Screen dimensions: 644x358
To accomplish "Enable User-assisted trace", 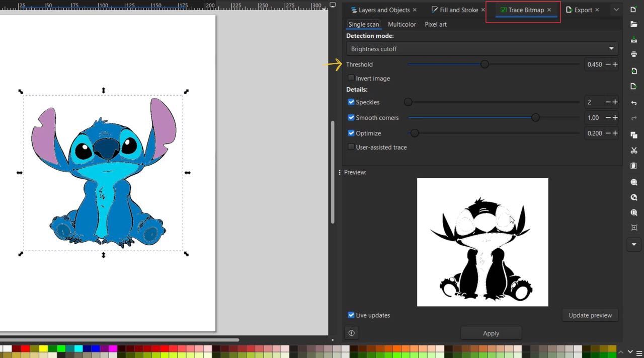I will click(351, 147).
